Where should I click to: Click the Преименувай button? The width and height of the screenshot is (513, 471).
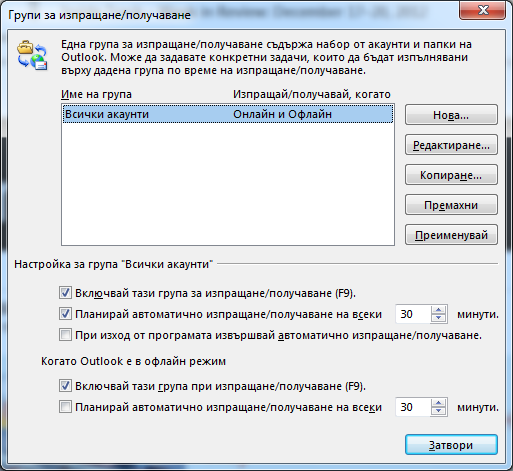pyautogui.click(x=451, y=235)
